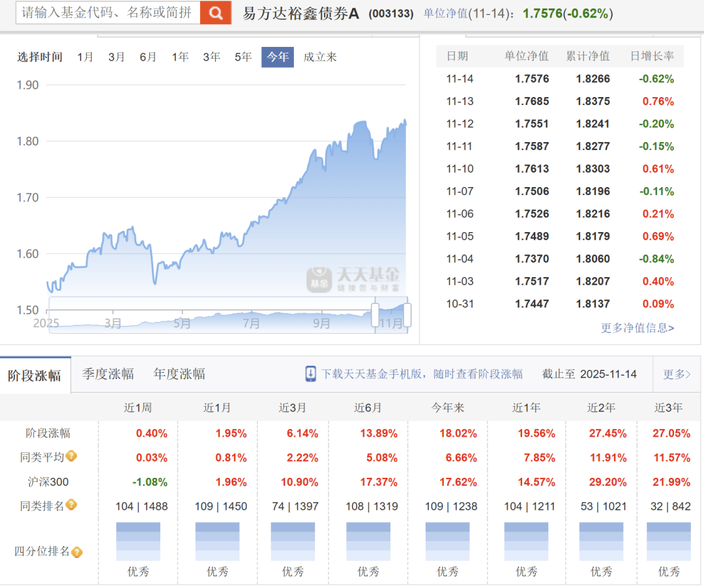Click the 近1年 quartile ranking bar

[x=526, y=541]
